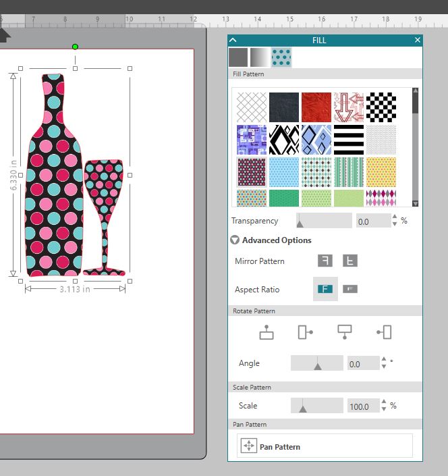Collapse the FILL panel using the header chevron
The image size is (448, 476).
[233, 41]
